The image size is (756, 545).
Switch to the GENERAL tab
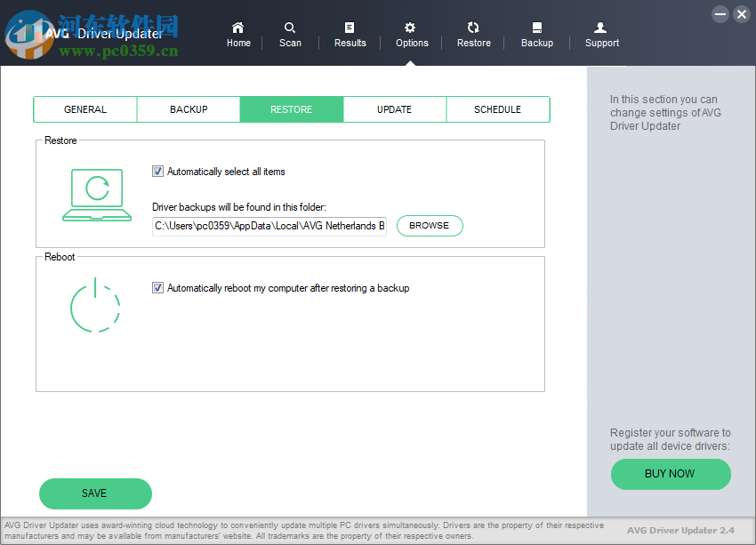84,108
